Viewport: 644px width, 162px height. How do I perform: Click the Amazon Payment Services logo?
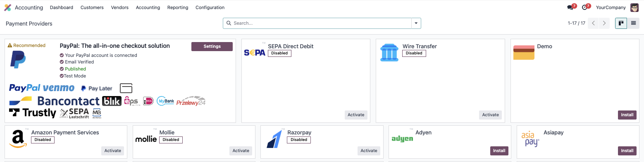pos(18,139)
